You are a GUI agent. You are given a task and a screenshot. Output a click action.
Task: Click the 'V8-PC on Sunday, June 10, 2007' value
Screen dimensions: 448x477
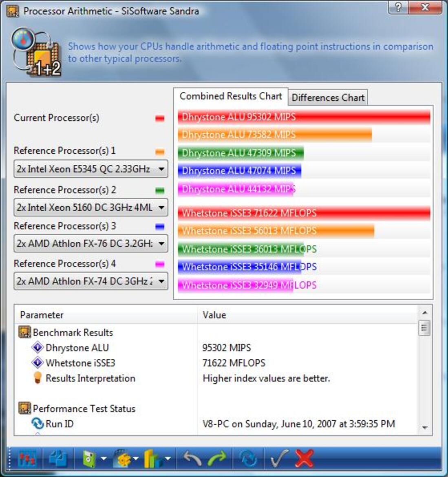pos(299,424)
